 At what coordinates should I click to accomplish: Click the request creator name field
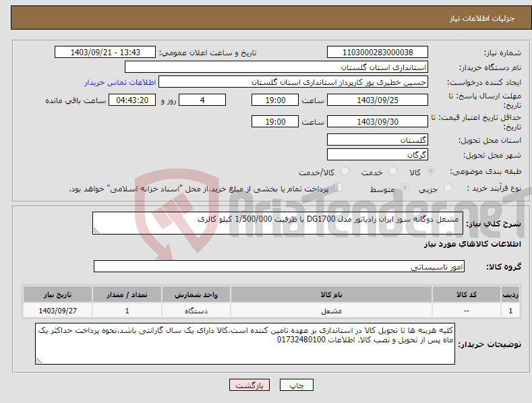293,82
